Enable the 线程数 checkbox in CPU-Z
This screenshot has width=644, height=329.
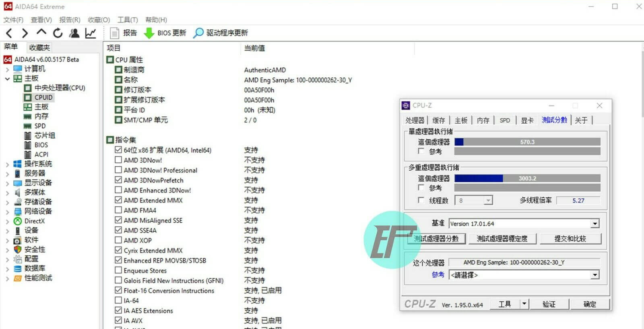coord(421,200)
